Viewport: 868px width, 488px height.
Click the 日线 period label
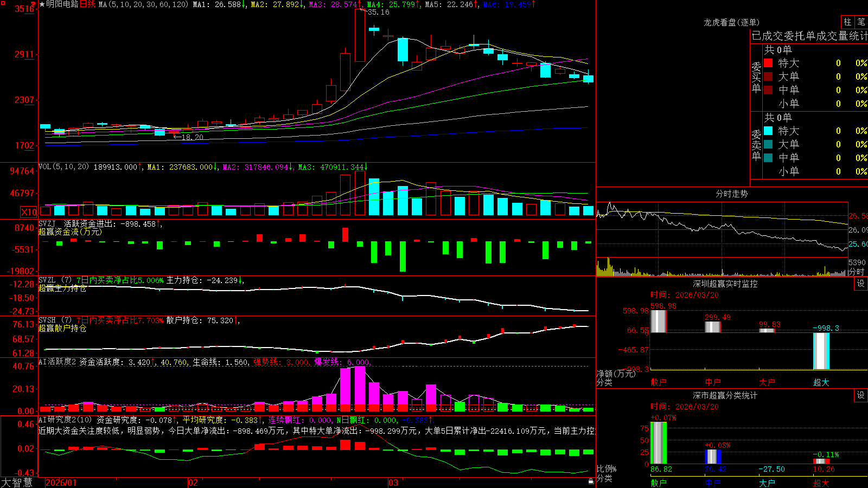[x=87, y=4]
